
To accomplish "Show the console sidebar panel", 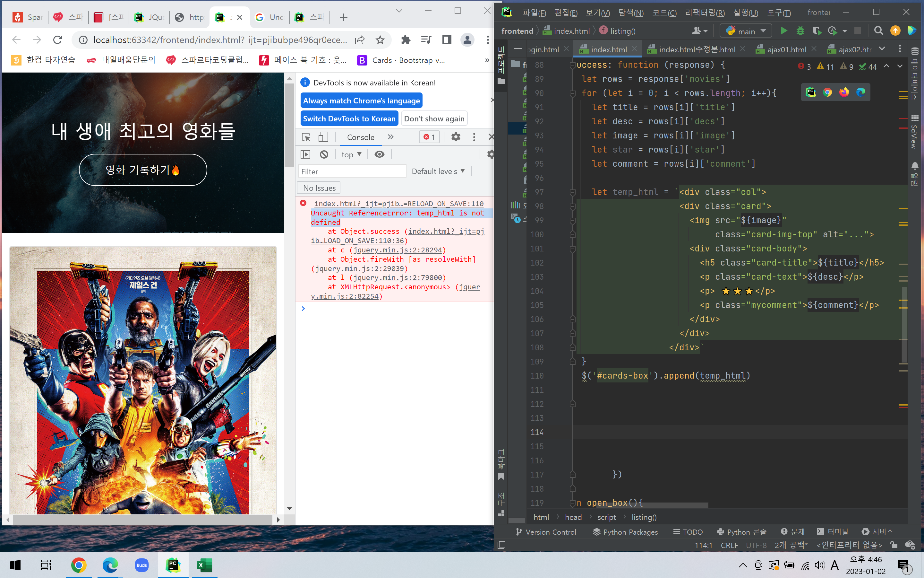I will click(305, 154).
